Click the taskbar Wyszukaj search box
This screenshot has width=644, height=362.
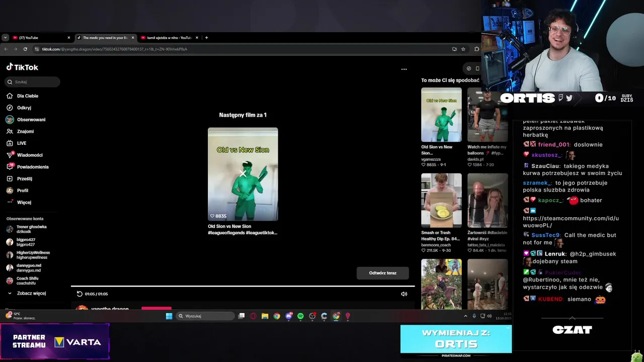tap(206, 316)
